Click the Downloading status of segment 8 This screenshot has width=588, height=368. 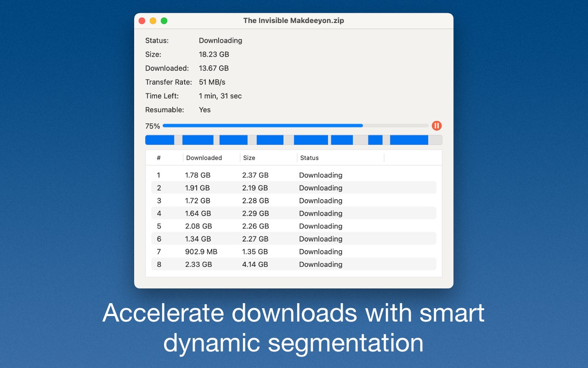tap(321, 264)
